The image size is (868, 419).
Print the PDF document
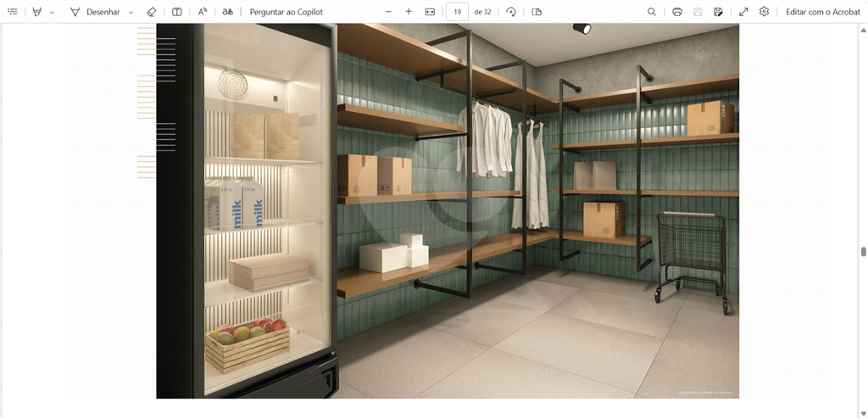pyautogui.click(x=677, y=12)
